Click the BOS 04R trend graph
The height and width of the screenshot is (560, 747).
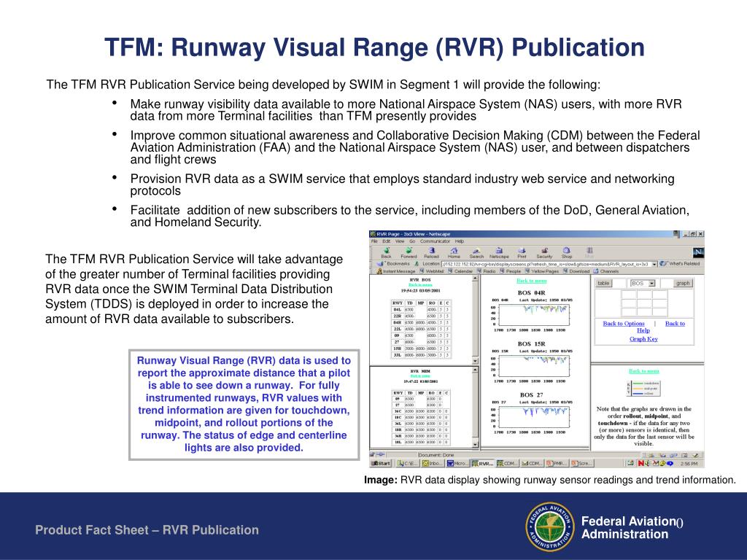[x=533, y=315]
